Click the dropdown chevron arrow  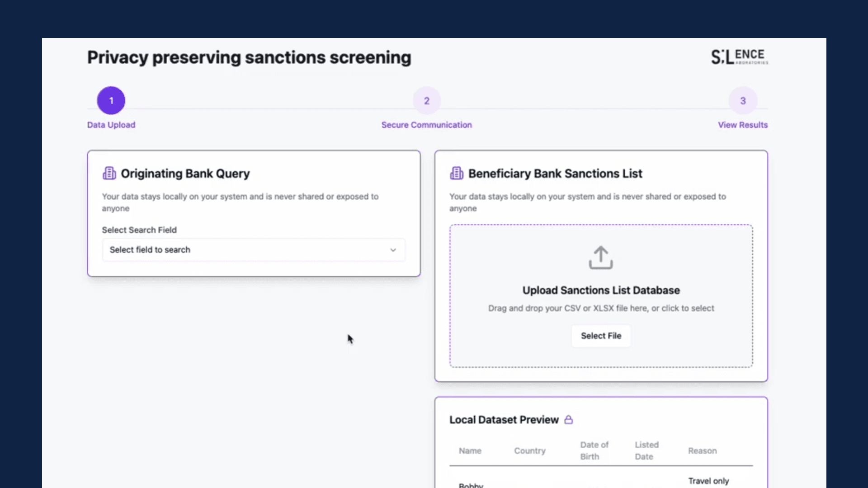393,250
